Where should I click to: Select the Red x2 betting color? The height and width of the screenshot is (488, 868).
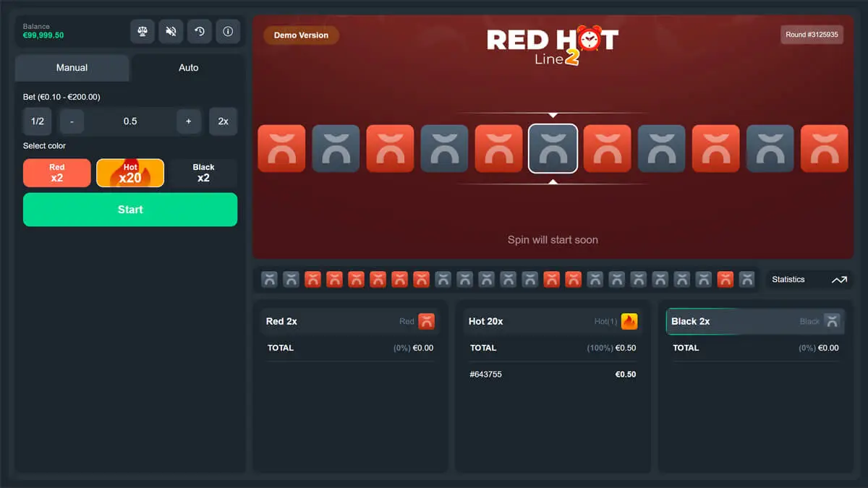(x=56, y=173)
